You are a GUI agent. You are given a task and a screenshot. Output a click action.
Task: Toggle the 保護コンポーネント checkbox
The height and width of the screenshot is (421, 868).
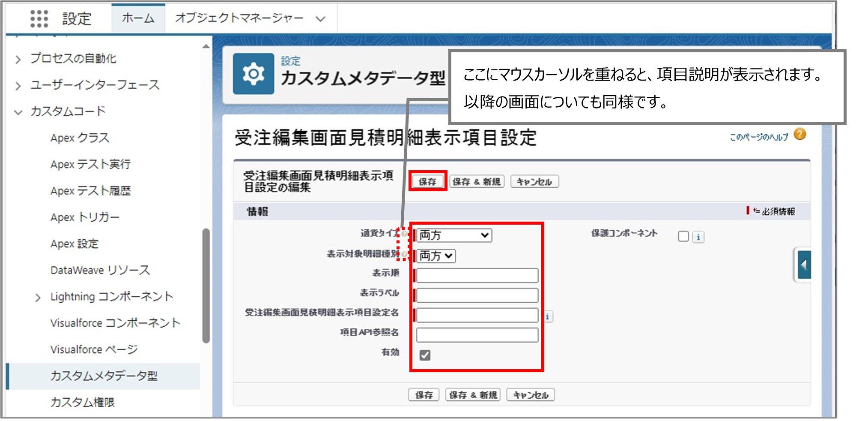tap(683, 236)
